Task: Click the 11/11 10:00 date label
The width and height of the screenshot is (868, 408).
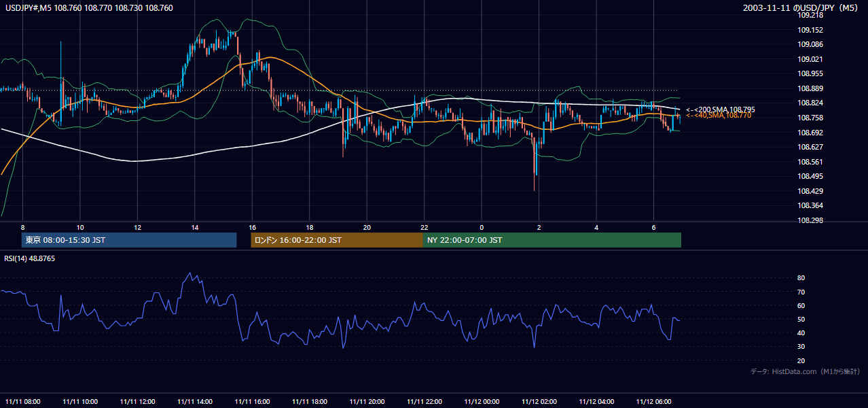Action: pos(80,401)
